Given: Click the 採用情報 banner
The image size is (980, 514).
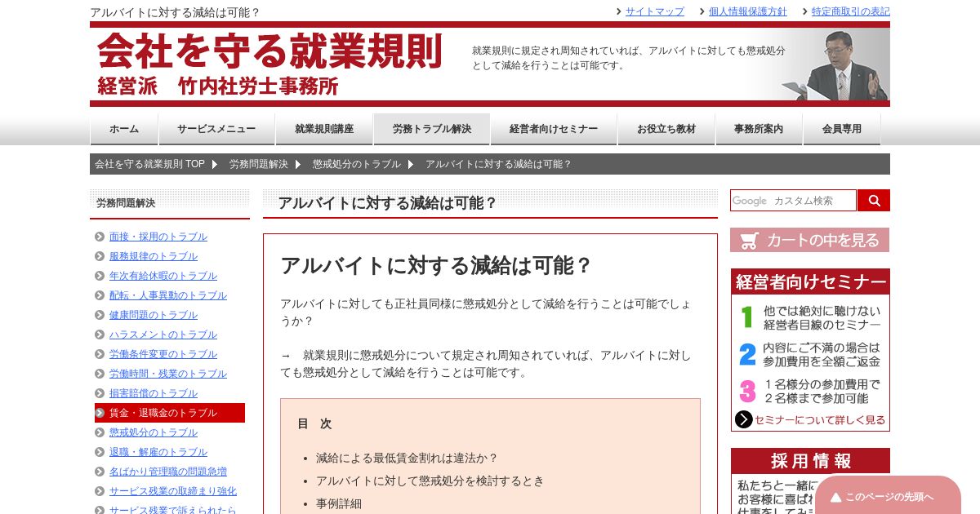Looking at the screenshot, I should 810,461.
